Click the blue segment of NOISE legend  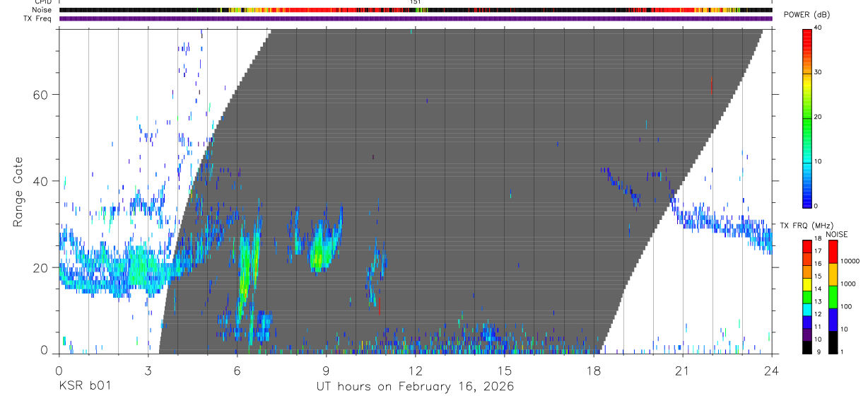833,320
